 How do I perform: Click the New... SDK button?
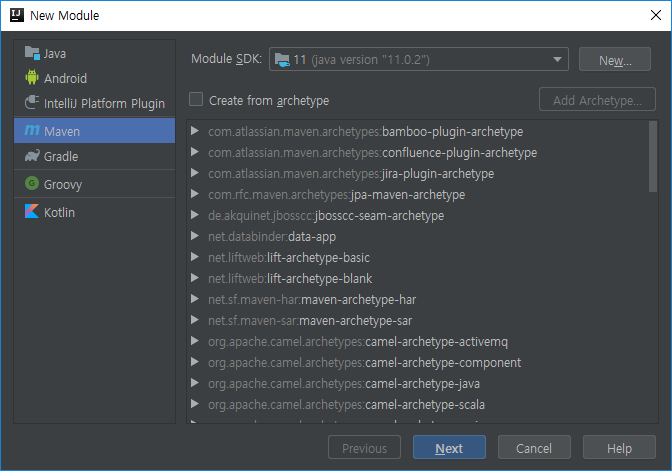[615, 60]
